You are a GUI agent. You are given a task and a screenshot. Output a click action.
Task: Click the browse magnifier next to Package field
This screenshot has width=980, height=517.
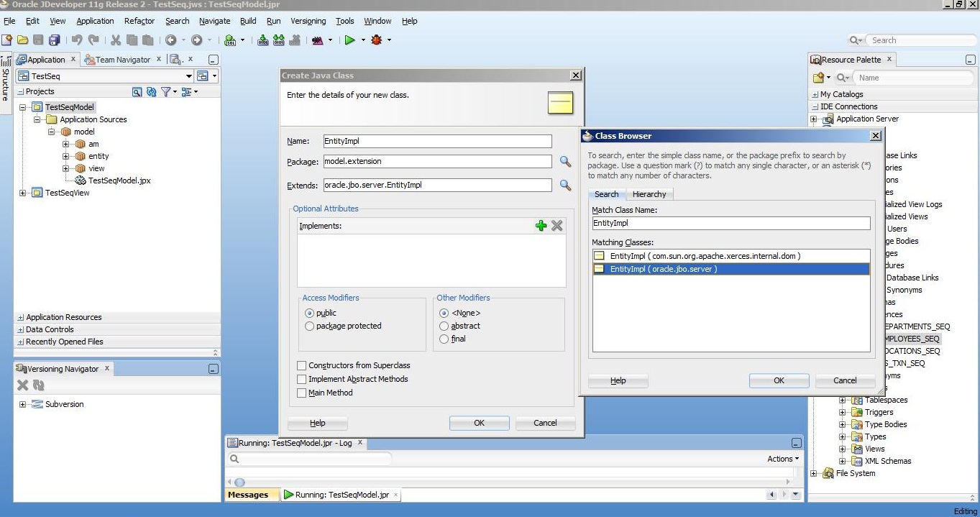click(565, 162)
